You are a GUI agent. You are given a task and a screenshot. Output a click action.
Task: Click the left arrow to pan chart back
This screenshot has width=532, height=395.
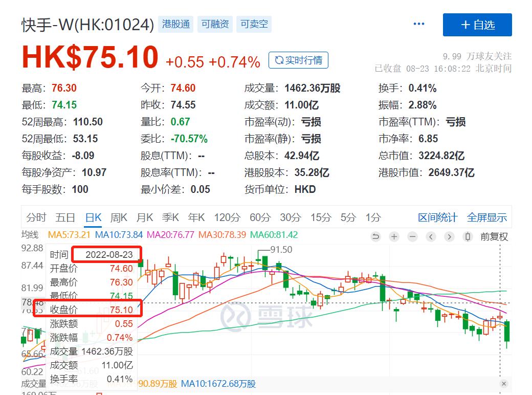coord(431,237)
